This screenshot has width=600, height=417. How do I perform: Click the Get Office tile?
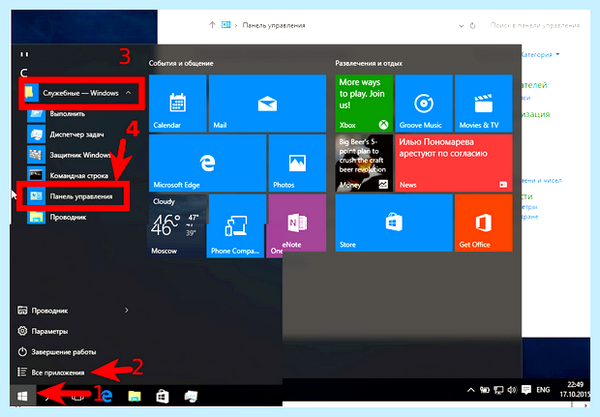483,223
